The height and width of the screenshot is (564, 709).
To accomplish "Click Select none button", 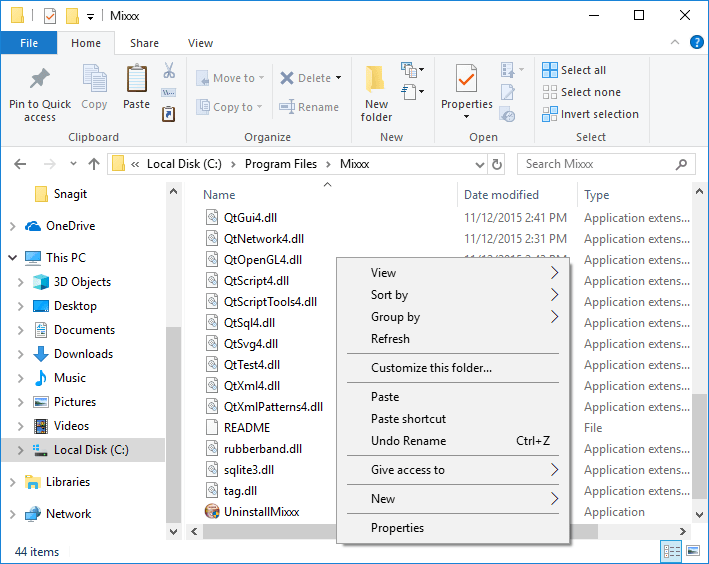I will tap(581, 92).
